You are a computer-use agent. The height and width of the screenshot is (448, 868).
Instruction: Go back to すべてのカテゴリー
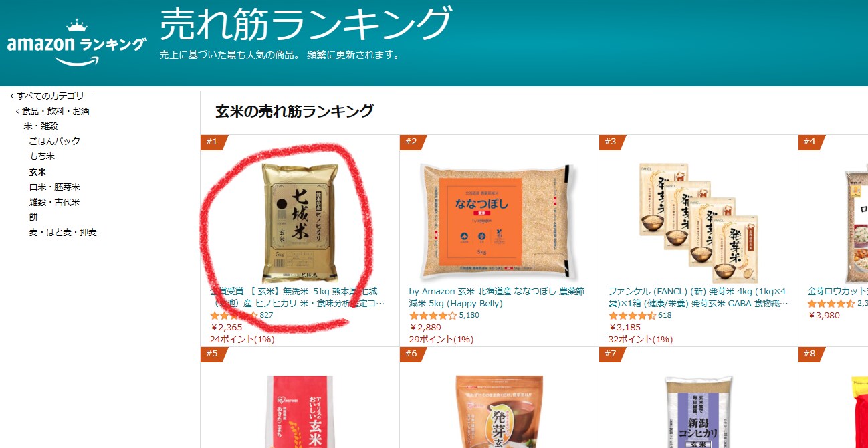click(x=54, y=96)
